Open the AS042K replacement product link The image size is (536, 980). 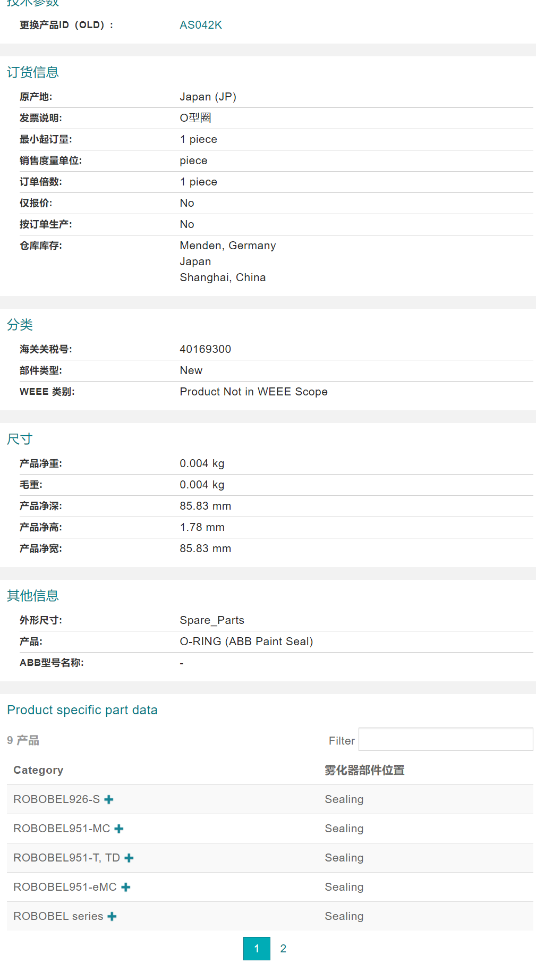click(201, 25)
